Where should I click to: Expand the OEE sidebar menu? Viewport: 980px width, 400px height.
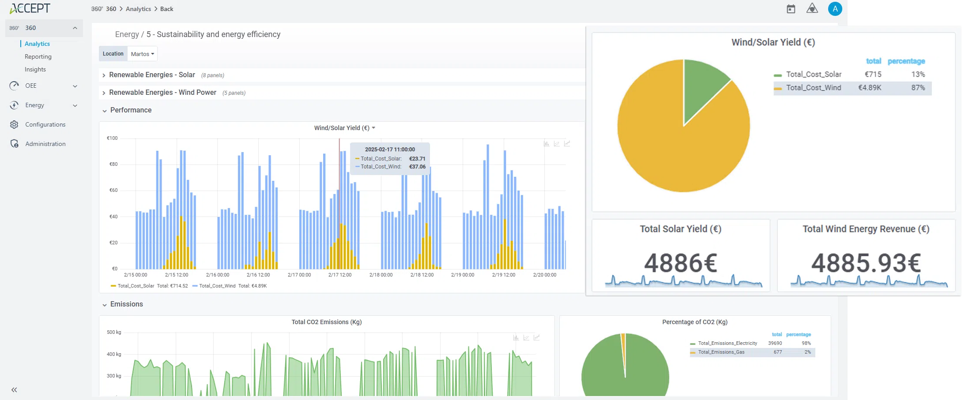(75, 86)
